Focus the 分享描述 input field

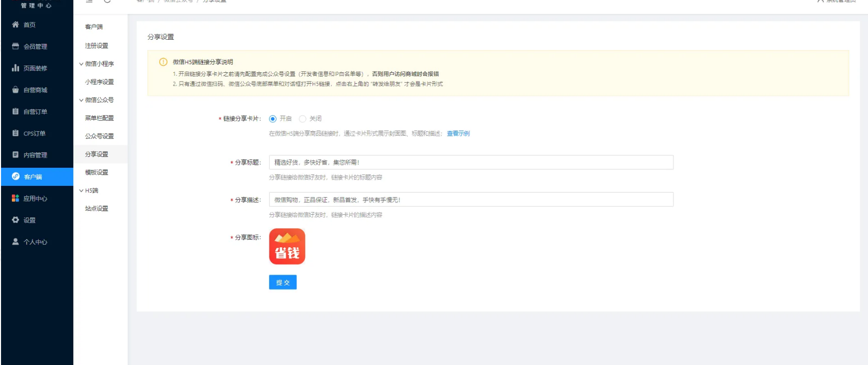tap(471, 199)
